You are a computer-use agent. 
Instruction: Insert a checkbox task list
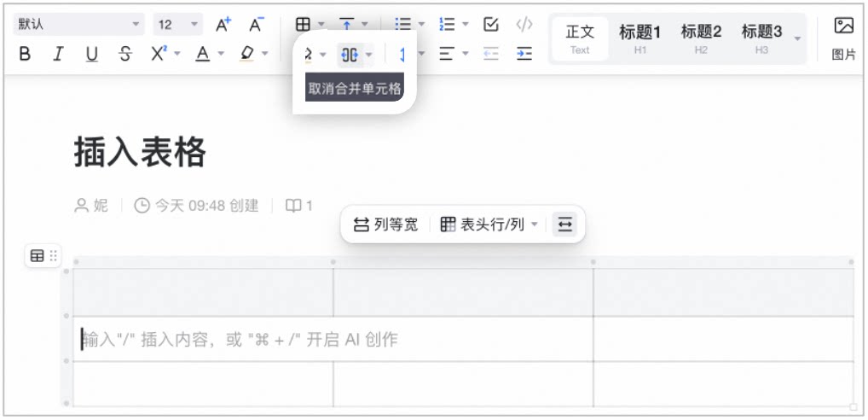[x=491, y=25]
